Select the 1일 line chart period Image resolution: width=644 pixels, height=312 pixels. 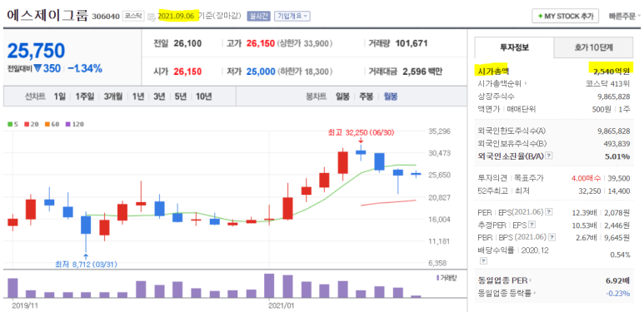[x=59, y=97]
